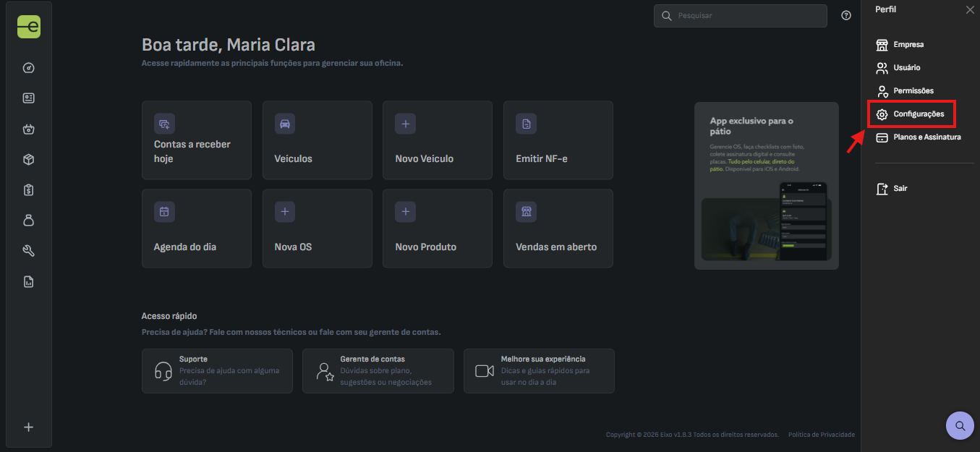The width and height of the screenshot is (980, 452).
Task: Open the money bag icon in sidebar
Action: click(29, 221)
